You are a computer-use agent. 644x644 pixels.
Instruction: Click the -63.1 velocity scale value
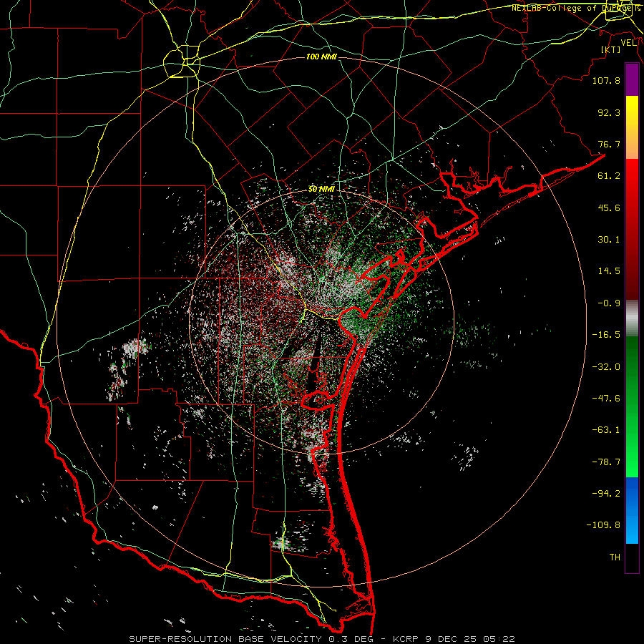tap(606, 430)
